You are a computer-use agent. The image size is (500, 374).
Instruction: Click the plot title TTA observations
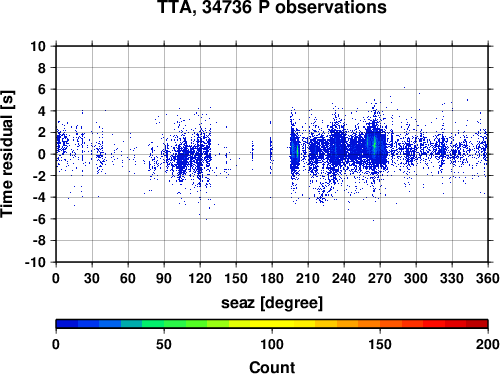(x=272, y=7)
